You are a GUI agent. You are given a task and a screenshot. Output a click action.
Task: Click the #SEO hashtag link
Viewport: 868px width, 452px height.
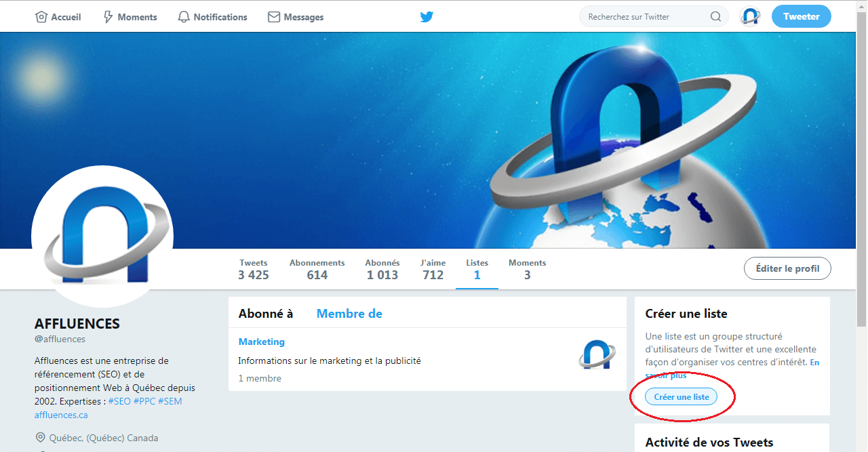click(119, 401)
